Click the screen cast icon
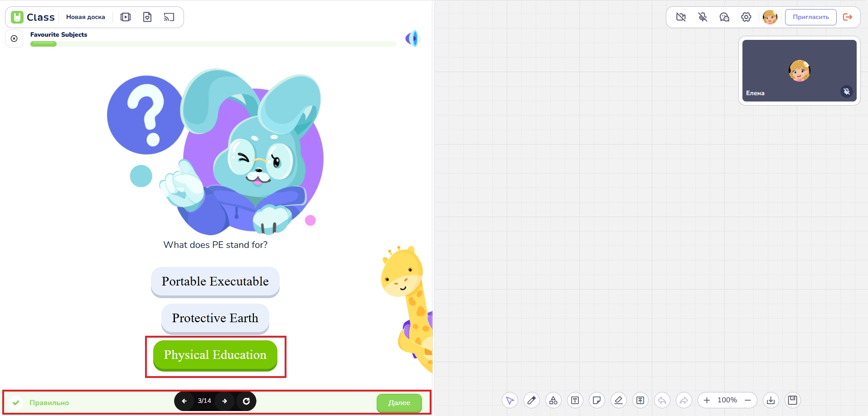This screenshot has height=416, width=868. pyautogui.click(x=169, y=17)
